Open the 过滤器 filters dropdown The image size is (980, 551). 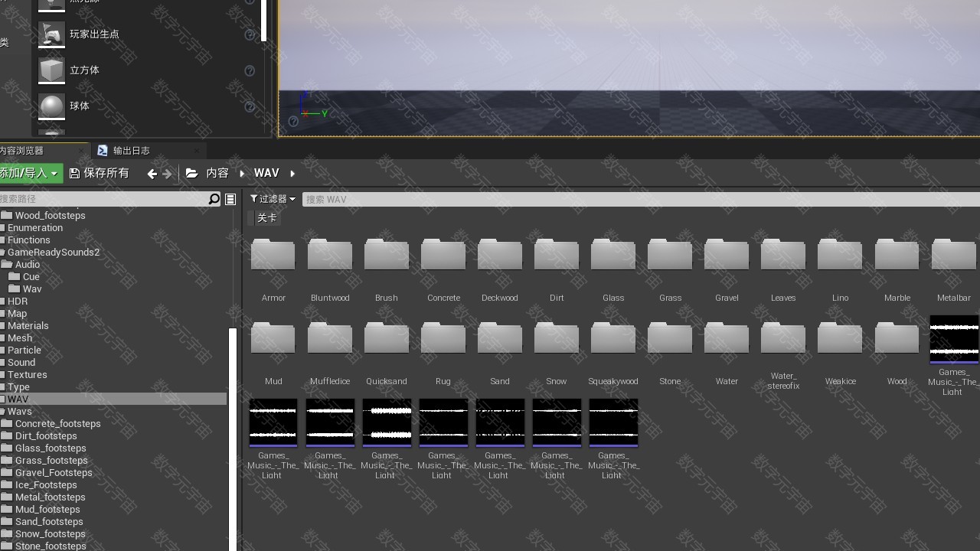(x=273, y=199)
